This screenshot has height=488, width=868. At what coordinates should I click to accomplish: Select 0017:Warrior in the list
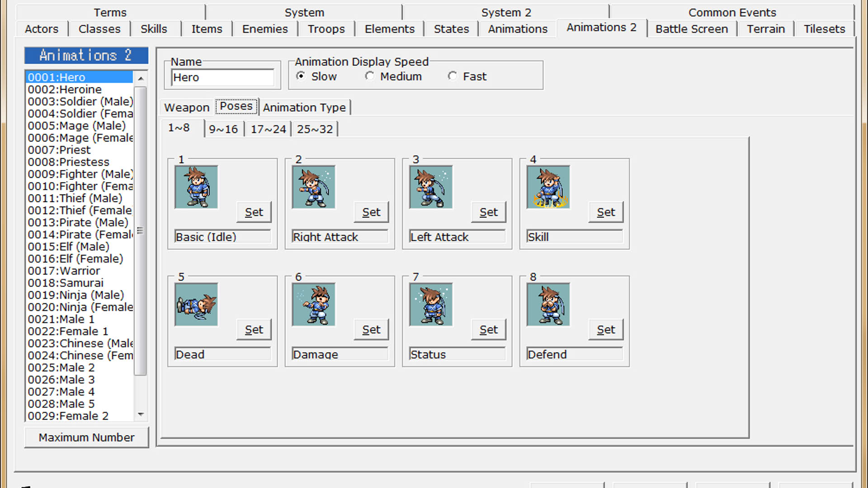(x=80, y=271)
